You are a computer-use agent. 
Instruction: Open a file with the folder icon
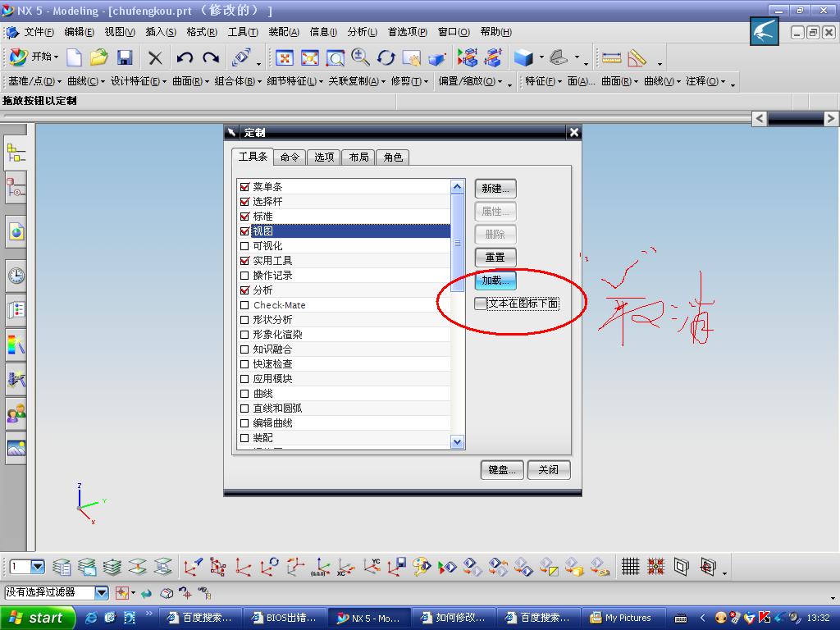(x=99, y=57)
